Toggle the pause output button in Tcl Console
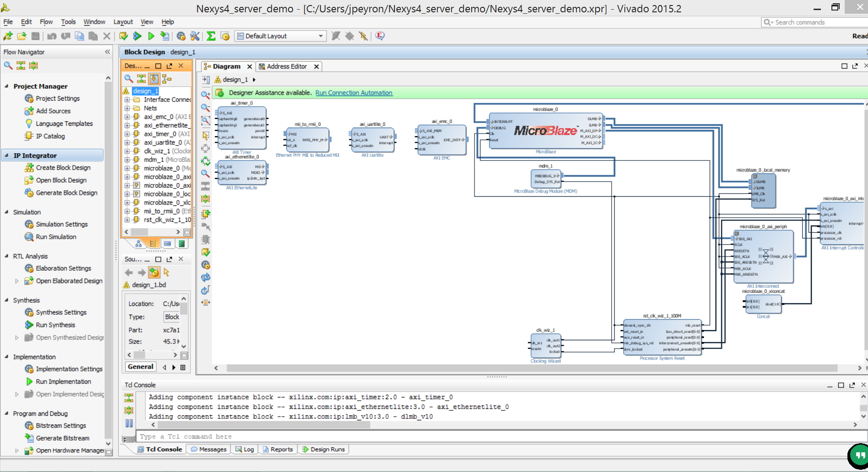 [x=129, y=424]
